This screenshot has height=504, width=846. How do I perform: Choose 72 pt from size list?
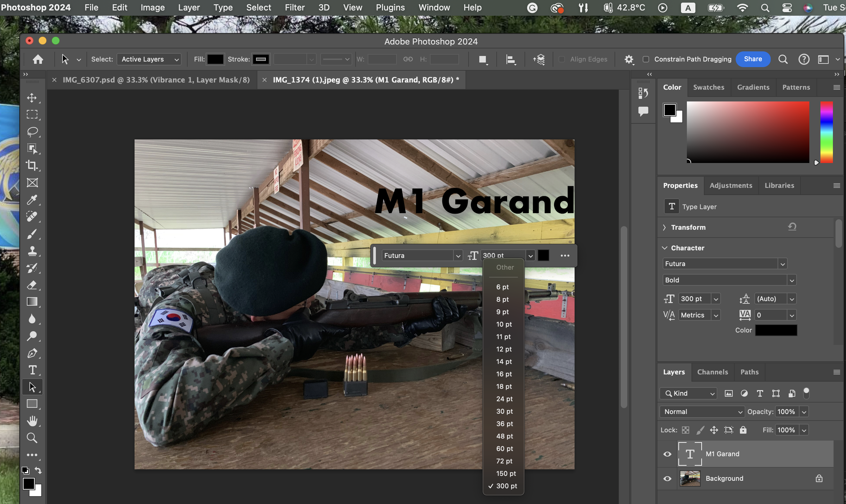(x=504, y=461)
